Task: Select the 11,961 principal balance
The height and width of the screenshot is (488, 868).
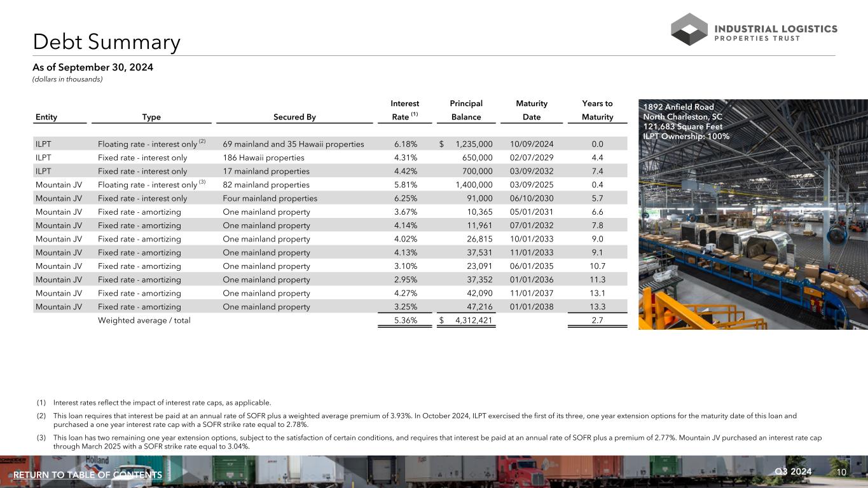Action: click(481, 226)
